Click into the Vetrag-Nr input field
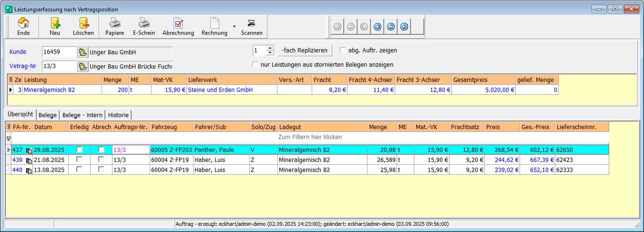This screenshot has height=232, width=644. (x=59, y=66)
